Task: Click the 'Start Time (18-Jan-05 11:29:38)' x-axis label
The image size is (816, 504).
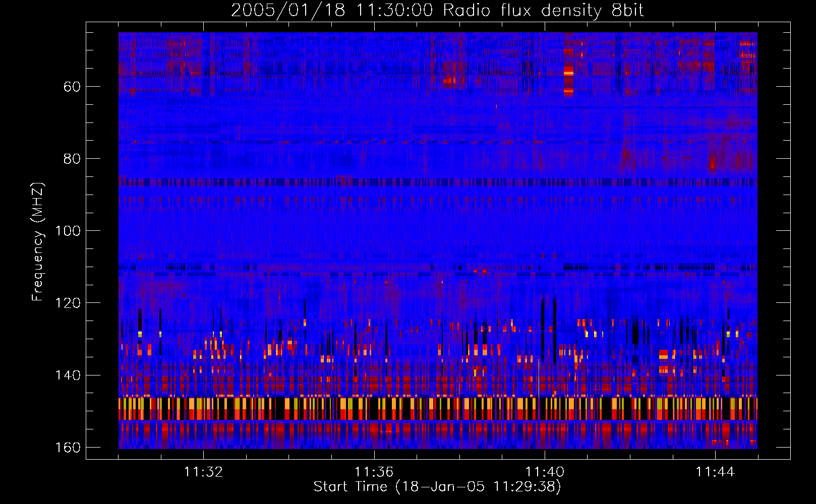Action: coord(437,487)
